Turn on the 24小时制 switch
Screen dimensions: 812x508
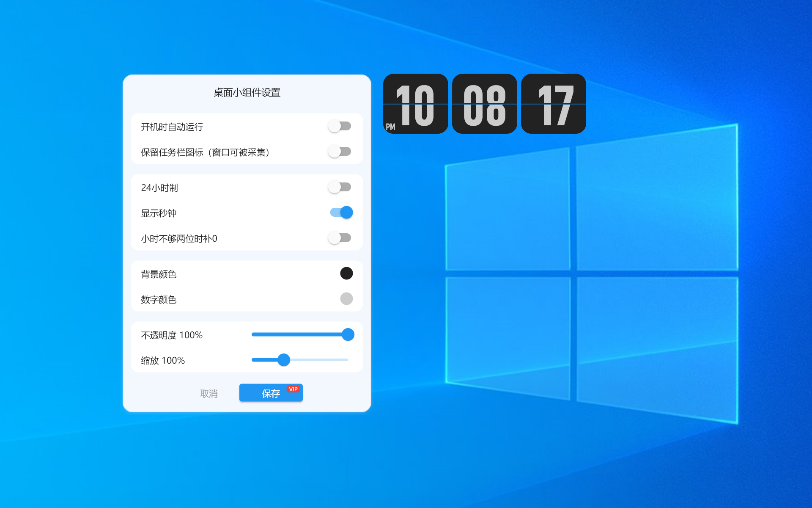(340, 187)
